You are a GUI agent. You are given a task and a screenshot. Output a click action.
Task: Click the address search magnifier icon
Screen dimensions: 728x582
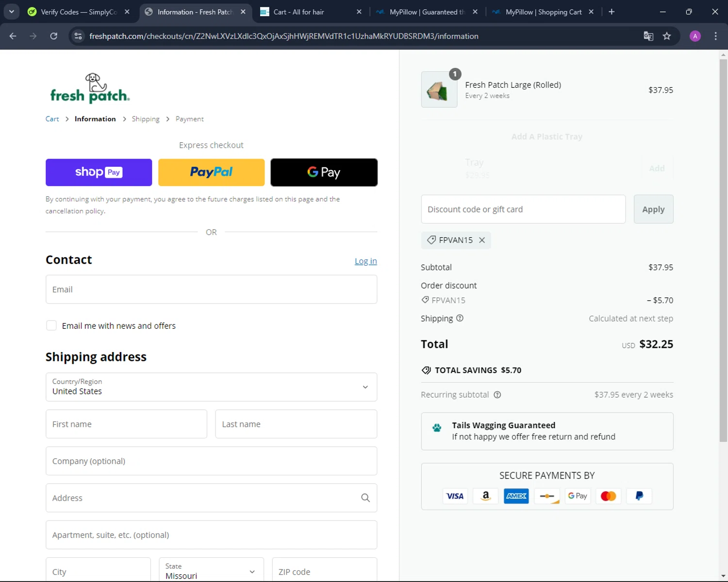(x=365, y=498)
